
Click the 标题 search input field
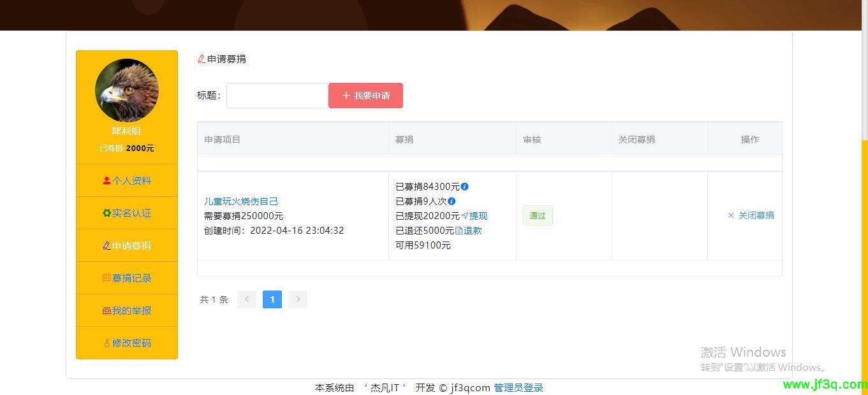(277, 95)
